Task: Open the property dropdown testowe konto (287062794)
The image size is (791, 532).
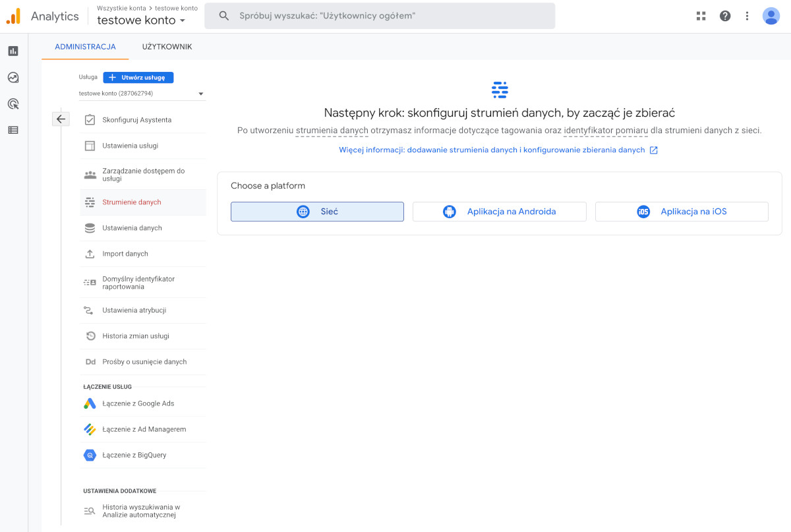Action: (x=142, y=94)
